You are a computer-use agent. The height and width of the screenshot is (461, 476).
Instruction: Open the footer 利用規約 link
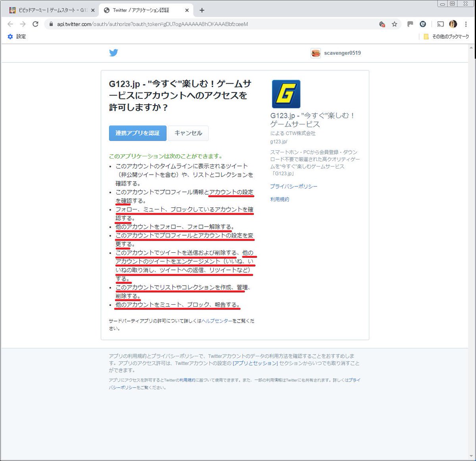coord(187,380)
